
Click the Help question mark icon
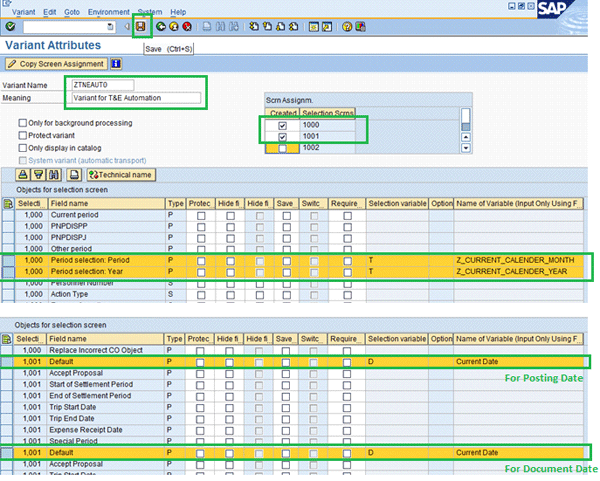click(x=346, y=27)
